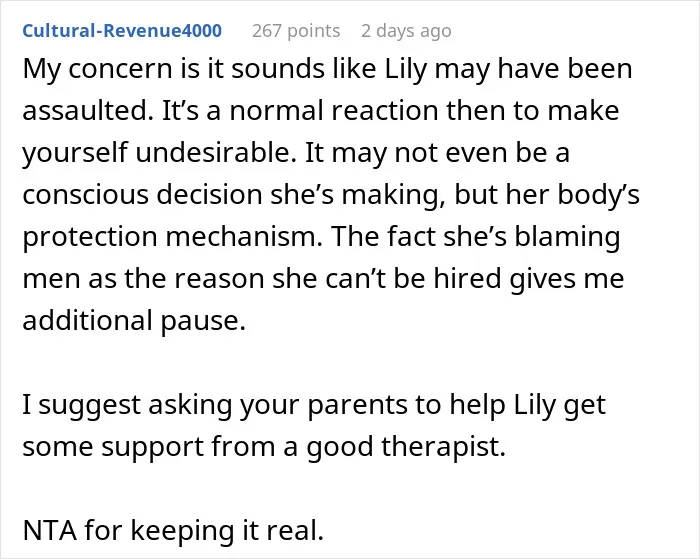This screenshot has width=700, height=559.
Task: Click the line 'men as the reason'
Action: coord(323,279)
